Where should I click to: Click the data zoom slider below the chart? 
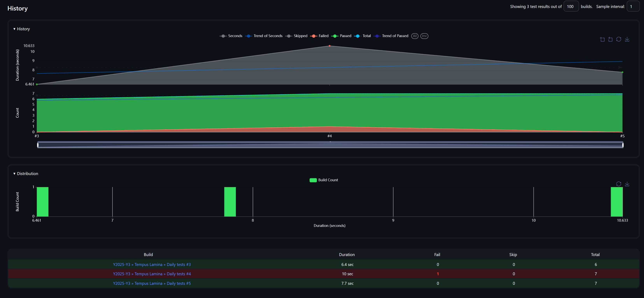point(329,144)
